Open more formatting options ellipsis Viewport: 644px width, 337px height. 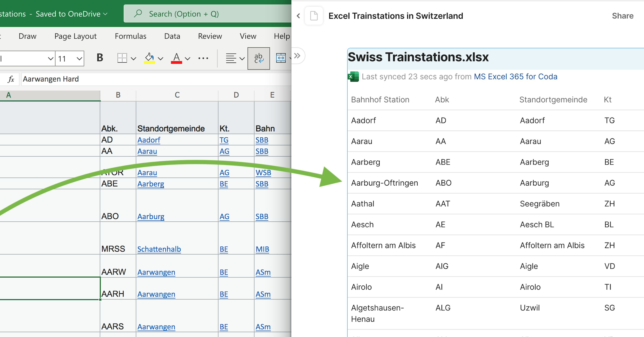click(203, 58)
